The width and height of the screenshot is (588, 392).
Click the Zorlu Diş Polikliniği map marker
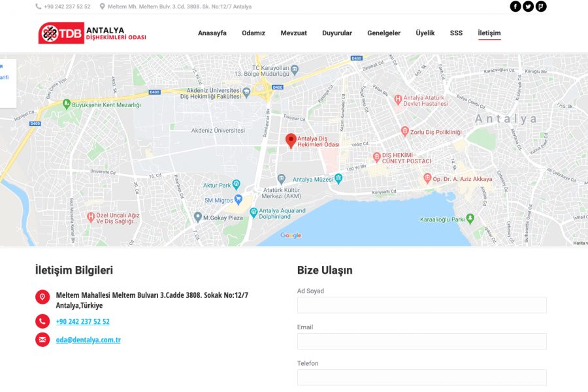(x=405, y=132)
